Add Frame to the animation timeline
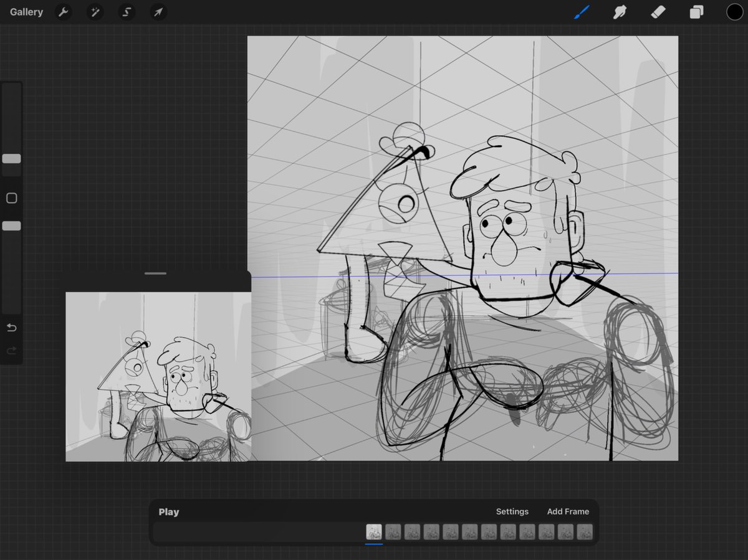748x560 pixels. [x=568, y=511]
